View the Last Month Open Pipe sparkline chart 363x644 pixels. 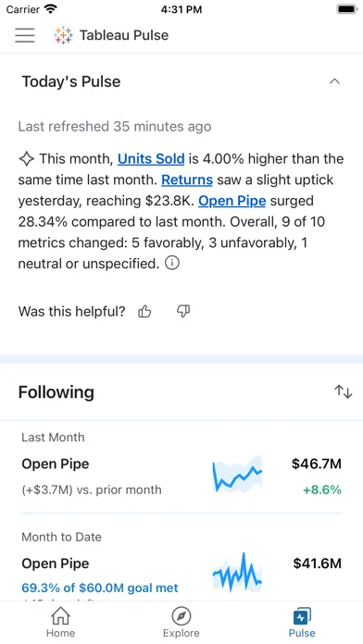pos(237,475)
